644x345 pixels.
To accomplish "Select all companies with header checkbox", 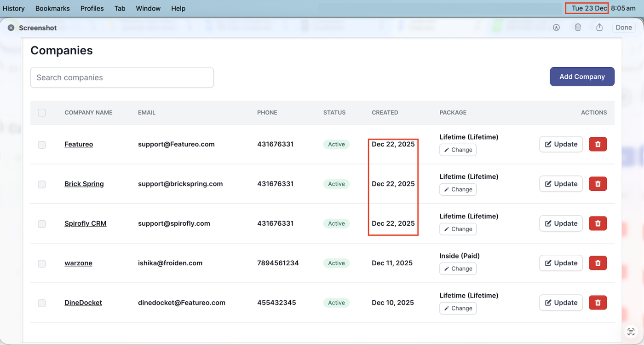I will 42,112.
